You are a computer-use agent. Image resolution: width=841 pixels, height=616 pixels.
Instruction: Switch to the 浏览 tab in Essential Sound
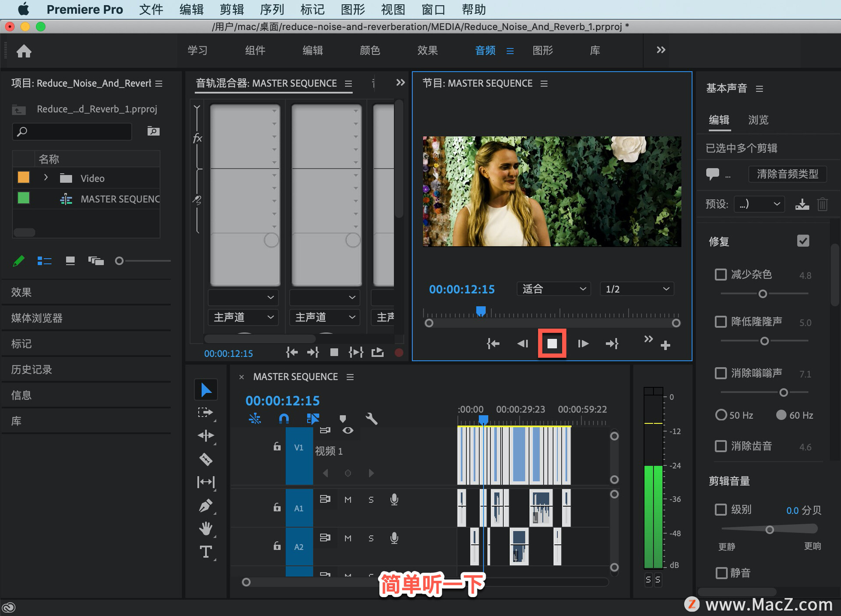click(758, 120)
